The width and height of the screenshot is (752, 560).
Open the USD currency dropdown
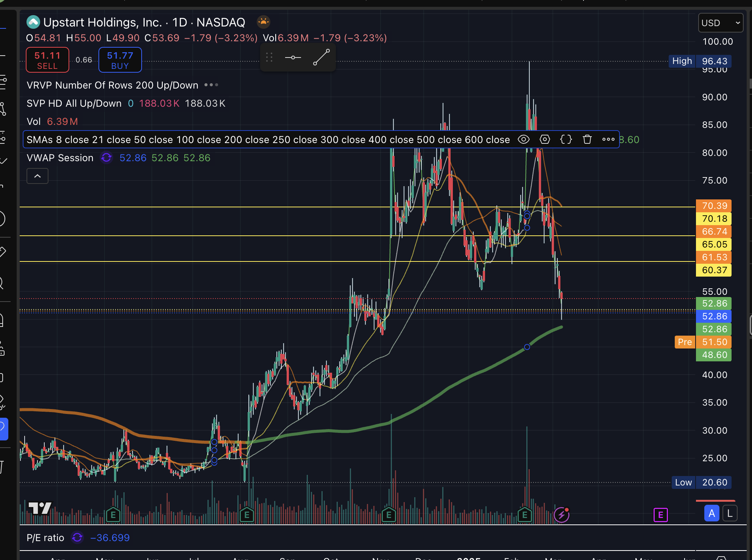720,23
